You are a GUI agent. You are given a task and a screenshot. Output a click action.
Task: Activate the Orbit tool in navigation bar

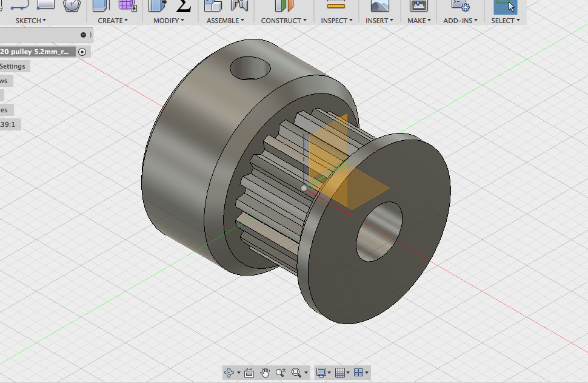pyautogui.click(x=229, y=373)
